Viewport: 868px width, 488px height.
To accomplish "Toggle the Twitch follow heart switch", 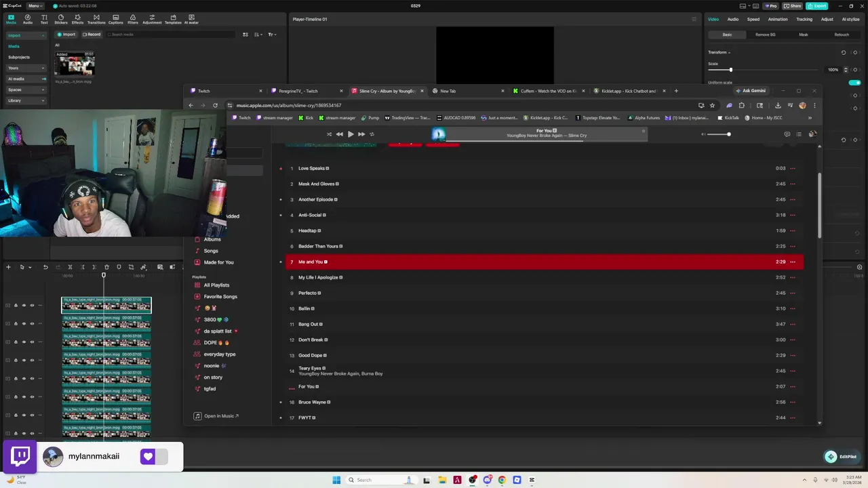I will click(x=154, y=456).
